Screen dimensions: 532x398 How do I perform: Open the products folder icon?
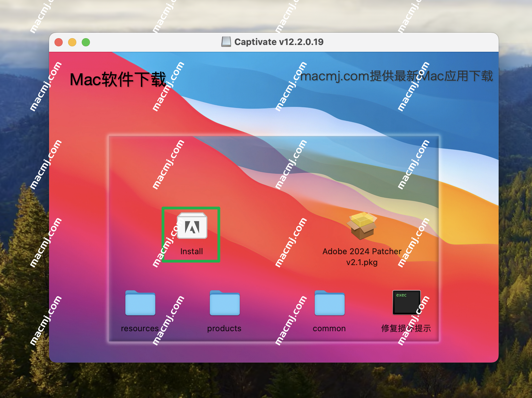click(x=225, y=303)
